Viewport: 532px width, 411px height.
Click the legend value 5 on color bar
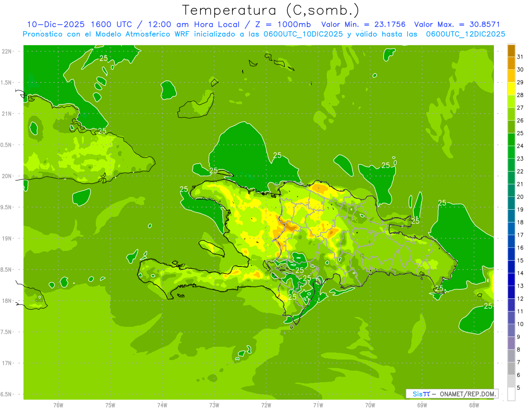(518, 388)
